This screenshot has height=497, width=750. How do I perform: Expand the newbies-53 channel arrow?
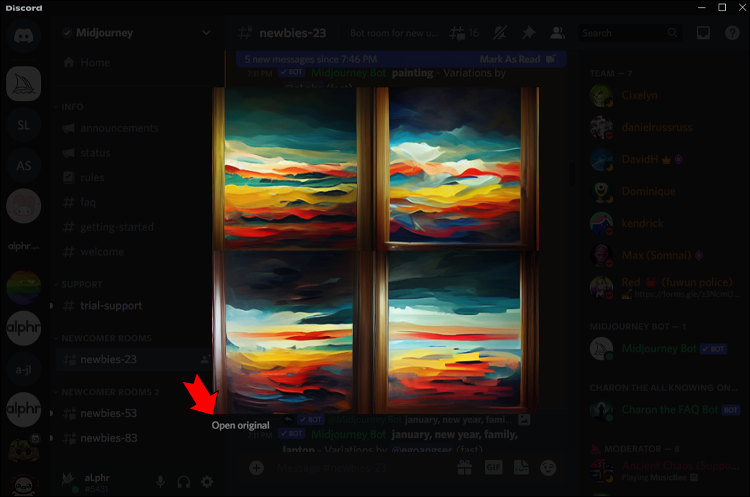point(52,413)
